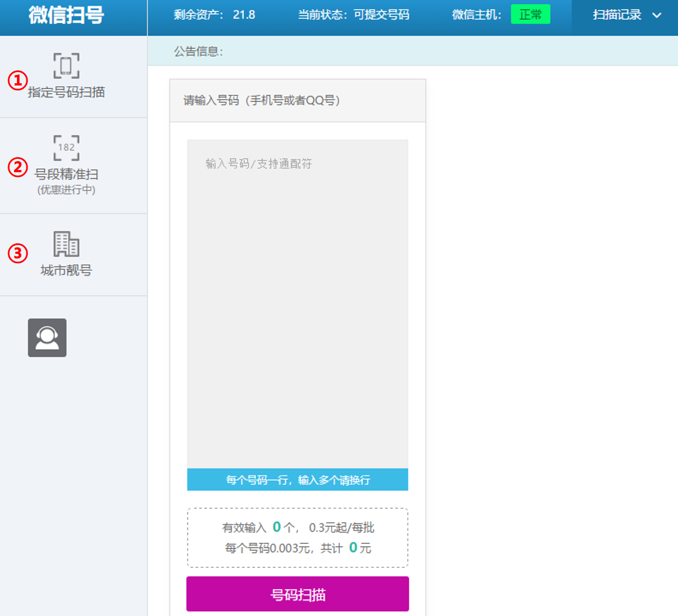This screenshot has height=616, width=678.
Task: Click the dashed cost summary box
Action: click(297, 537)
